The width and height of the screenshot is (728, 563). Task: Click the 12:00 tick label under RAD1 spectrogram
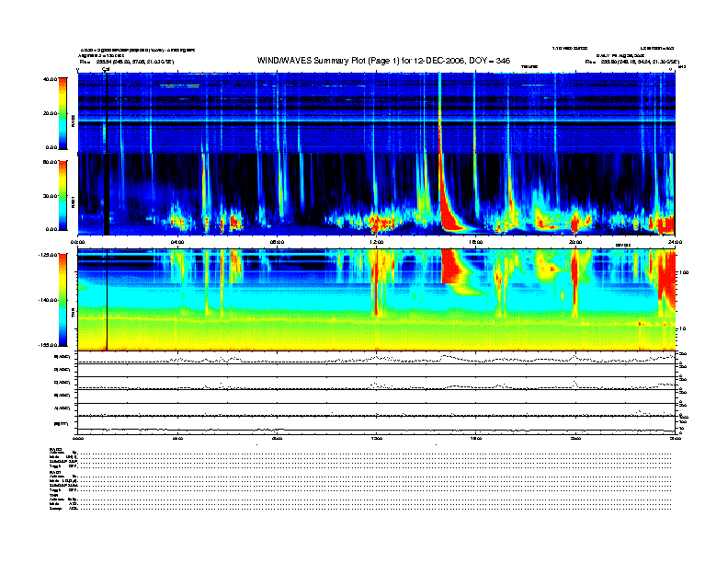377,242
